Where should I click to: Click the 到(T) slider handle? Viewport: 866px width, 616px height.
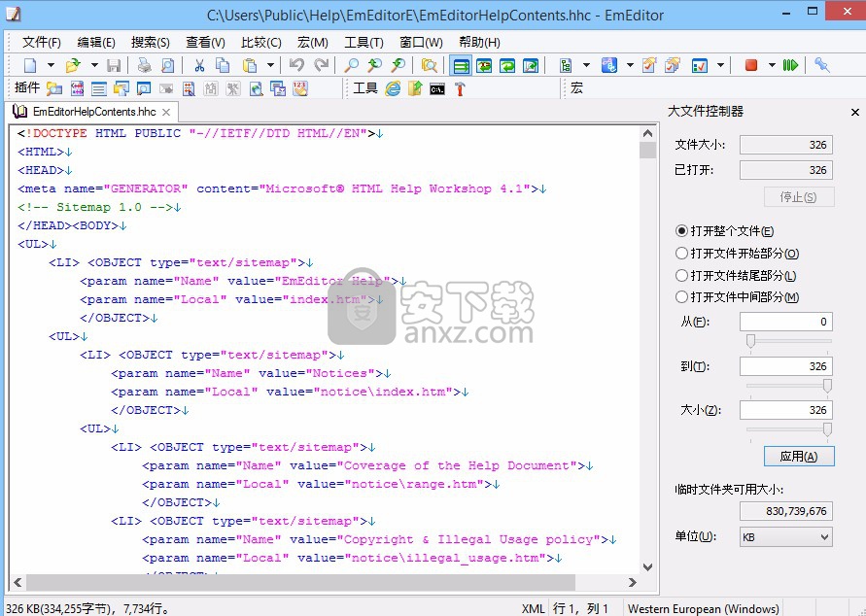tap(827, 386)
